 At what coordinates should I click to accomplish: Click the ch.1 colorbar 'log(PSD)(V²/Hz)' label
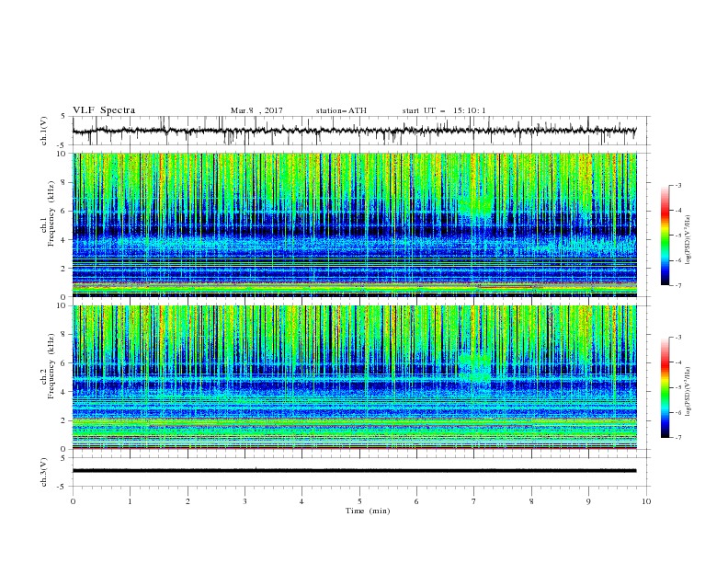click(688, 240)
